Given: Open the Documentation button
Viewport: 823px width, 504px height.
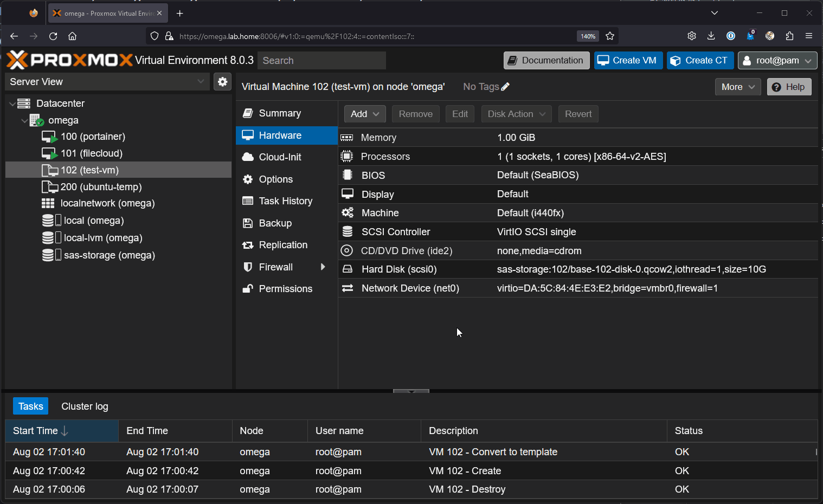Looking at the screenshot, I should click(x=546, y=61).
